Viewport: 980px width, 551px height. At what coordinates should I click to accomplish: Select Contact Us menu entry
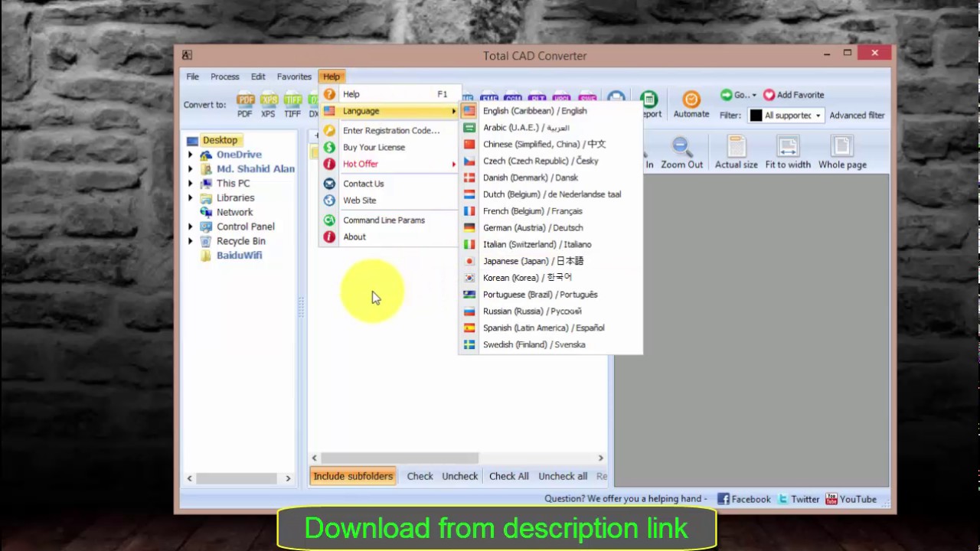click(x=389, y=184)
